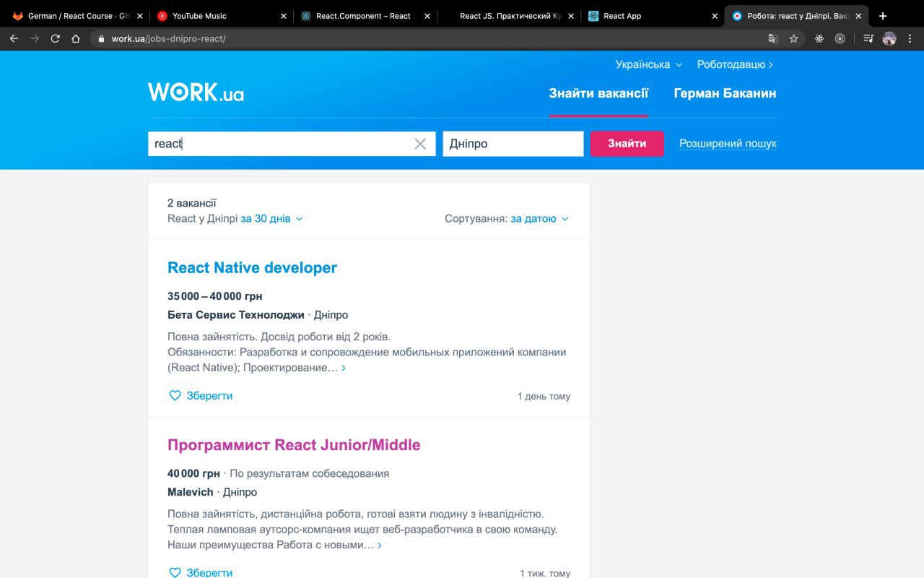924x578 pixels.
Task: Open the Герман Баканин profile menu
Action: click(725, 93)
